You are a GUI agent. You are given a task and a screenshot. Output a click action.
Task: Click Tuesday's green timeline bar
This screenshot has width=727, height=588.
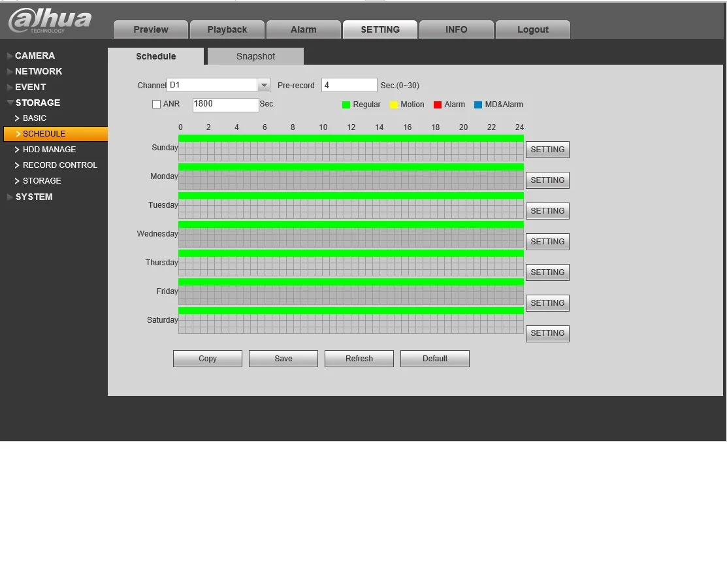(351, 196)
